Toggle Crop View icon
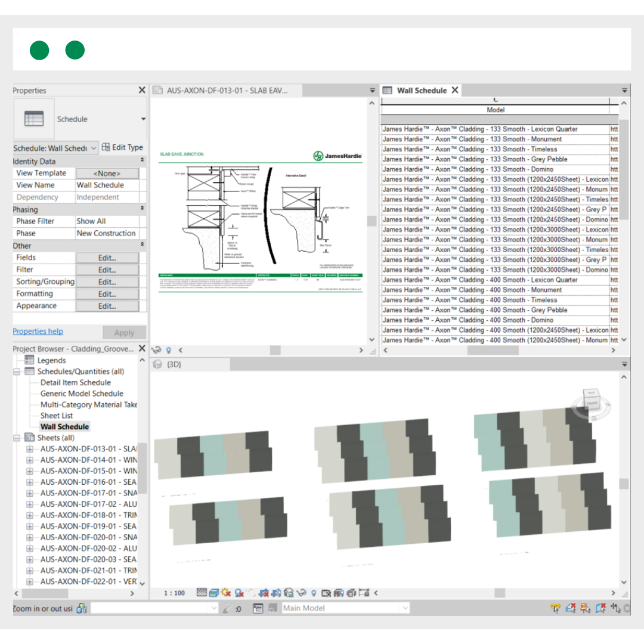This screenshot has width=644, height=644. point(264,593)
